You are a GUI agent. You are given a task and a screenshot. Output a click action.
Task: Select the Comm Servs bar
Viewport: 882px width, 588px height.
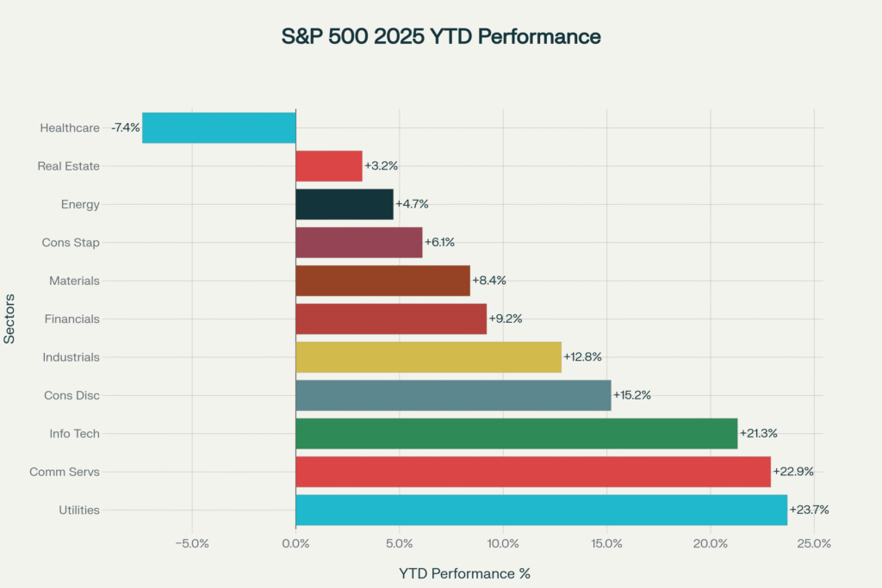pos(532,472)
